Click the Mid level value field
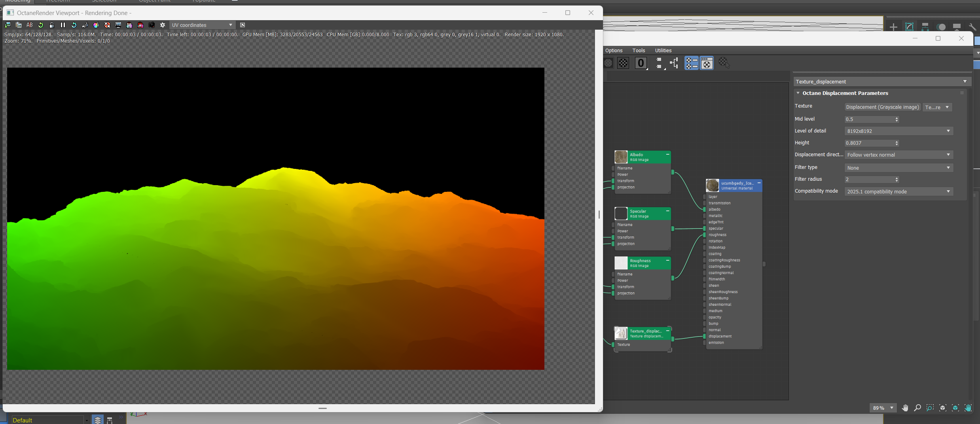The height and width of the screenshot is (424, 980). coord(869,119)
